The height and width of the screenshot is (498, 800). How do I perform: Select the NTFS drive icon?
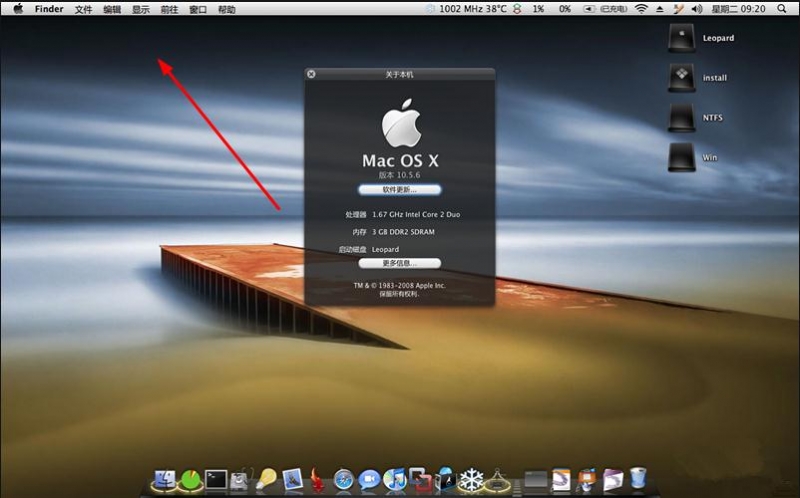[682, 117]
